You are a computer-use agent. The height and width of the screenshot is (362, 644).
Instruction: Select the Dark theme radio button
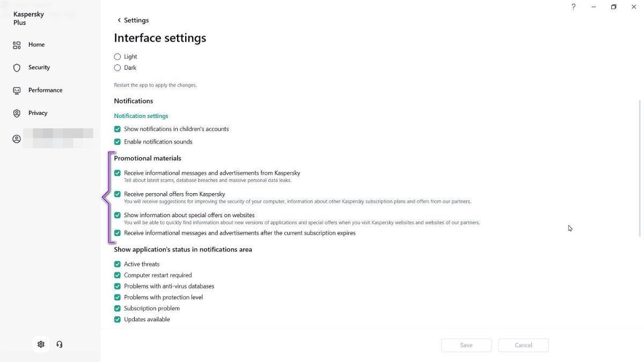tap(118, 68)
